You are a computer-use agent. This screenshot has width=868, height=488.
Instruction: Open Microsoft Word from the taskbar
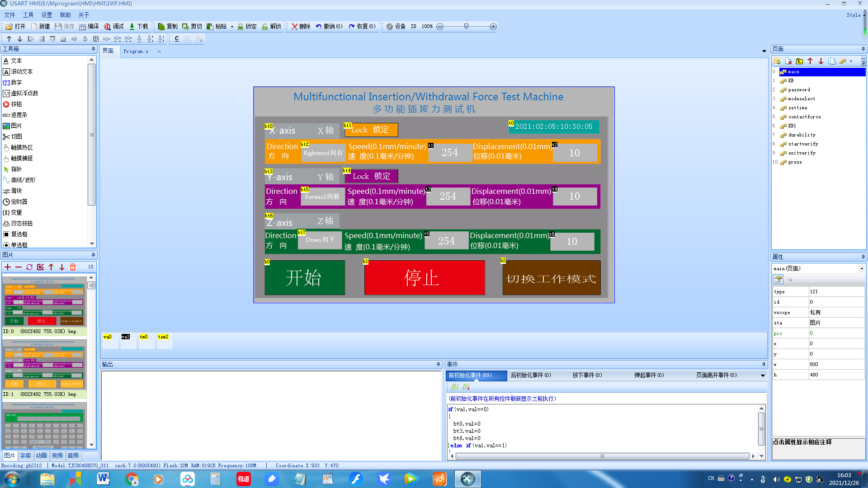(103, 479)
